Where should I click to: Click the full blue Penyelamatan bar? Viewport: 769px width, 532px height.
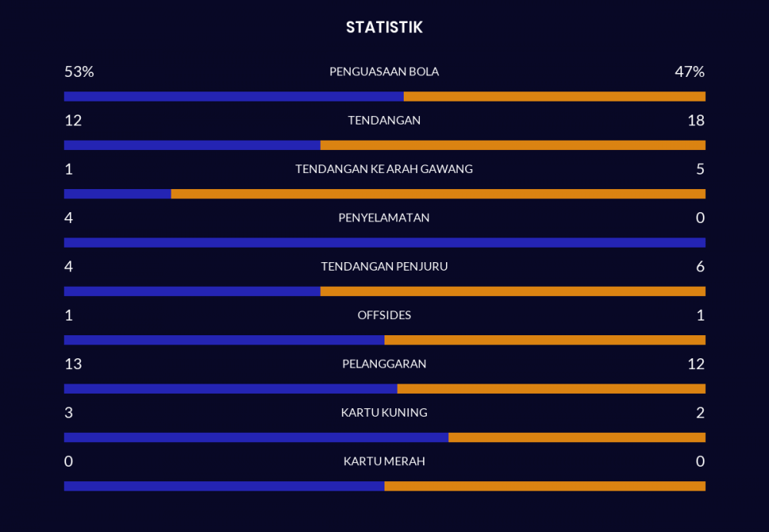(384, 243)
